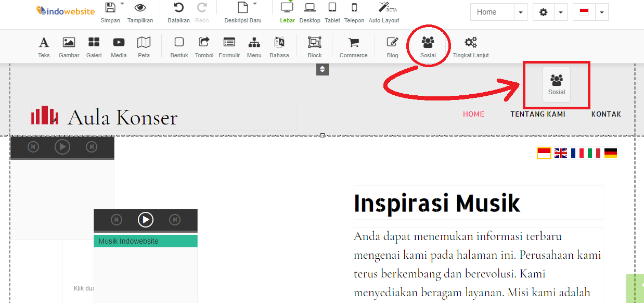Open the language flag dropdown

[x=601, y=11]
